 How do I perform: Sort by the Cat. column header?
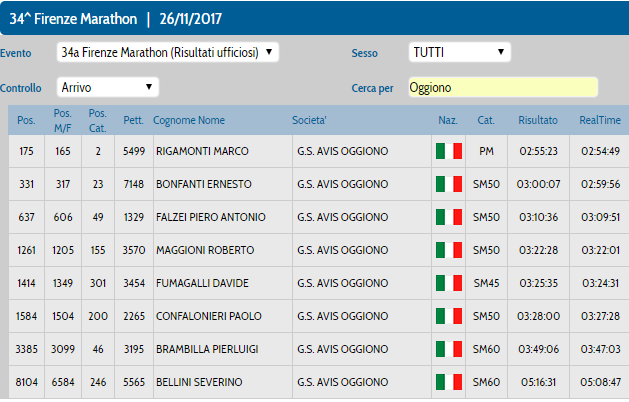[x=486, y=120]
